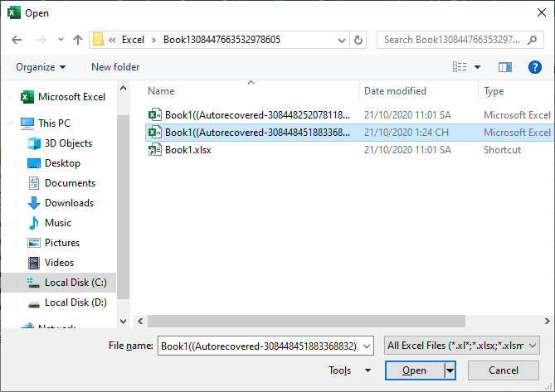The width and height of the screenshot is (555, 392).
Task: Select the 3D Objects folder icon
Action: pos(34,143)
